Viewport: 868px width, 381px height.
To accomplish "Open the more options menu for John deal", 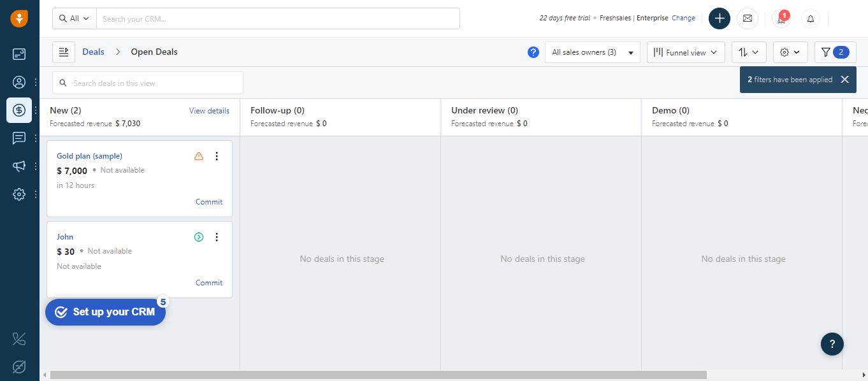I will pos(217,237).
